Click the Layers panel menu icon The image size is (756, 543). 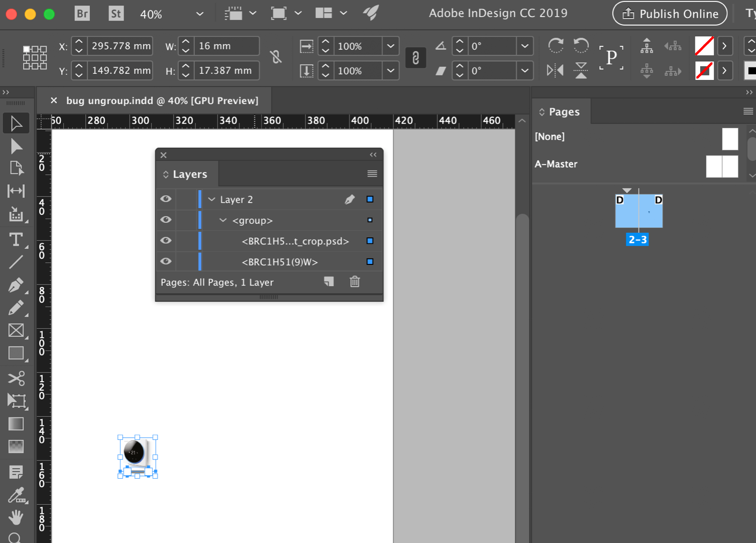tap(372, 173)
